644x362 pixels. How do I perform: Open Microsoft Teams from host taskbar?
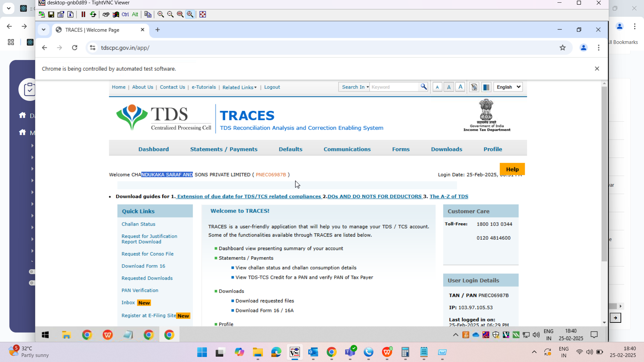[x=350, y=352]
